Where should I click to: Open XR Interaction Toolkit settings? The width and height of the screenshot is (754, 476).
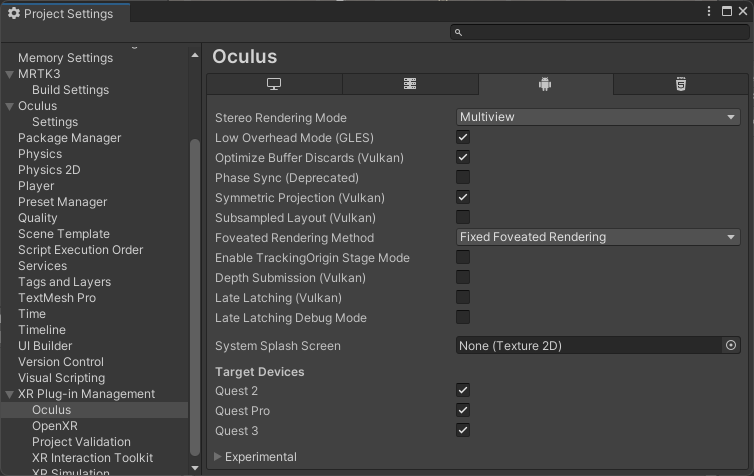92,458
